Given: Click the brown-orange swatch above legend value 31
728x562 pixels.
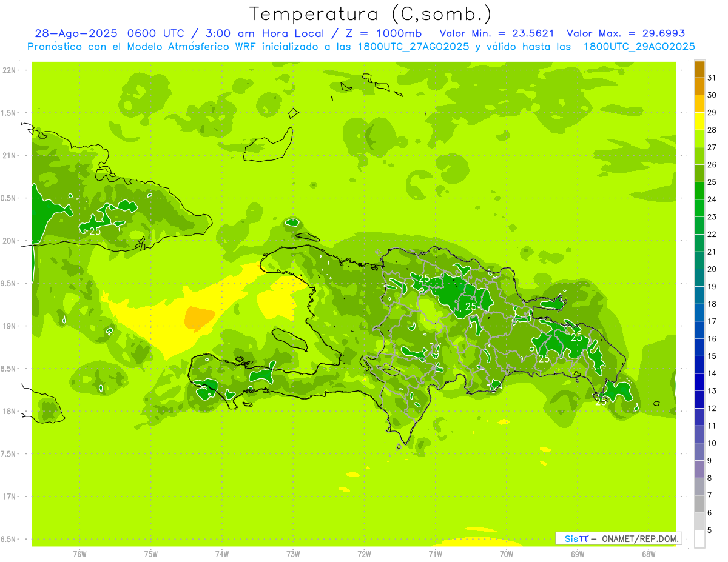Looking at the screenshot, I should pyautogui.click(x=699, y=69).
